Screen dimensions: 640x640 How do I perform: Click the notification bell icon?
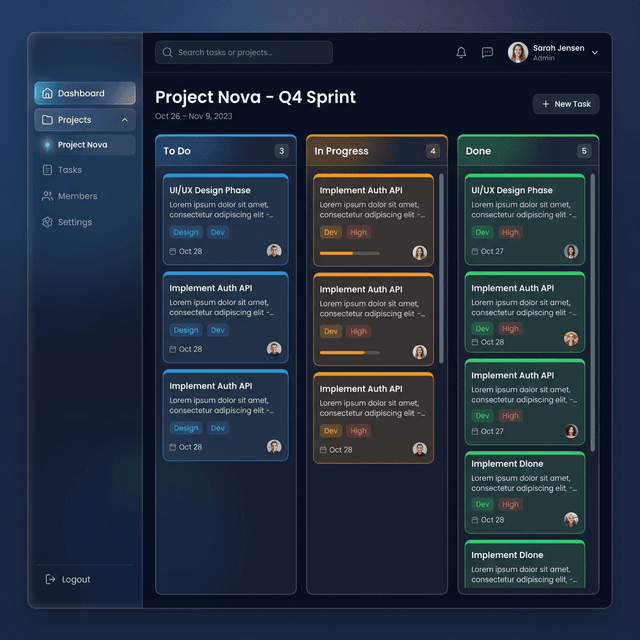[461, 52]
